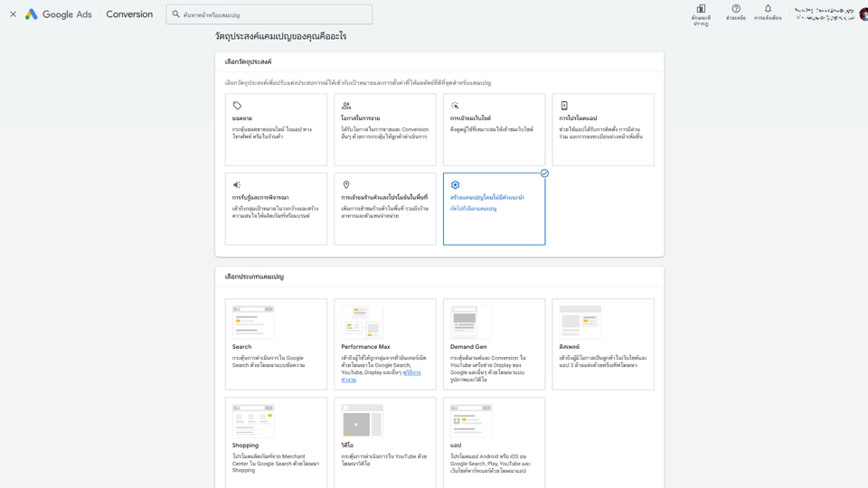Open the user profile avatar
The width and height of the screenshot is (868, 488).
point(863,14)
